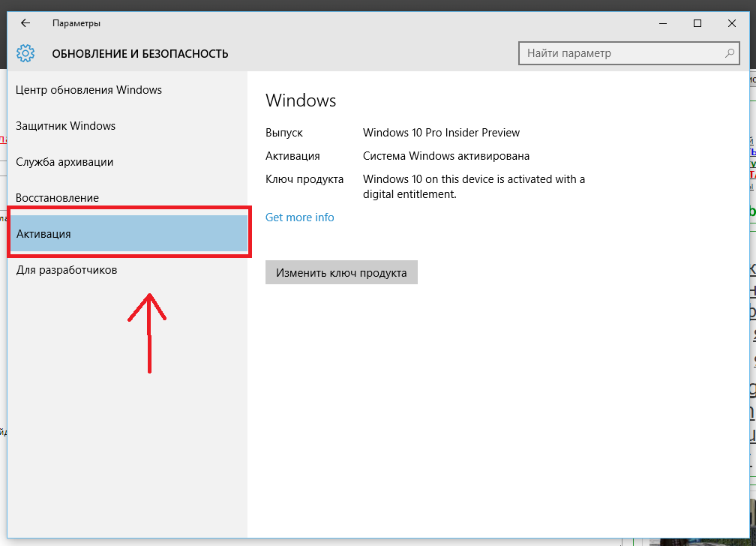Open Для разработчиков settings
Image resolution: width=756 pixels, height=546 pixels.
point(67,270)
